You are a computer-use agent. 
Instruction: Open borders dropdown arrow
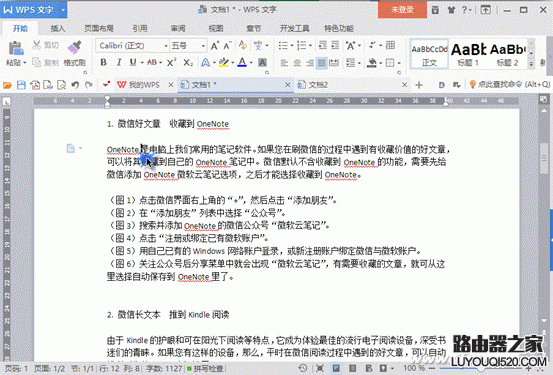pyautogui.click(x=399, y=63)
